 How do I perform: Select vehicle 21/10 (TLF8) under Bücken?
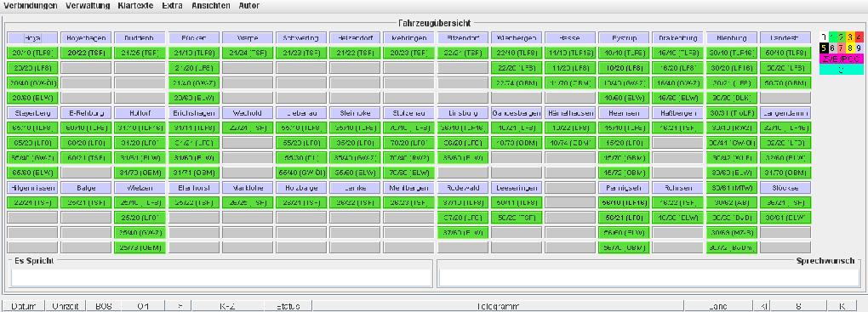[x=194, y=53]
